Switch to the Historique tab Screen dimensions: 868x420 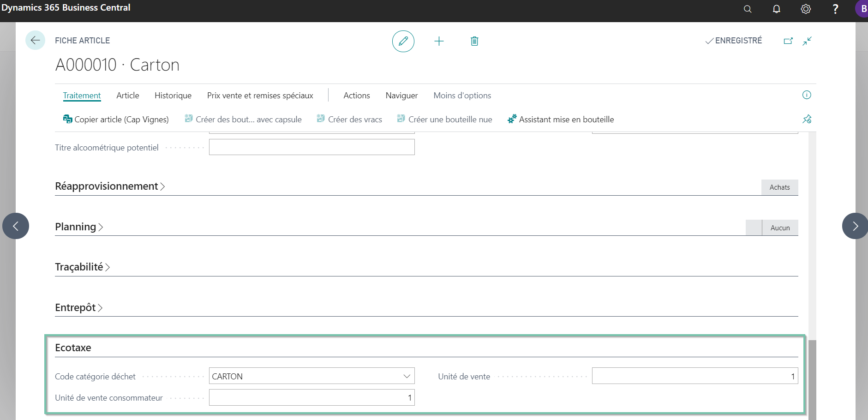coord(173,96)
